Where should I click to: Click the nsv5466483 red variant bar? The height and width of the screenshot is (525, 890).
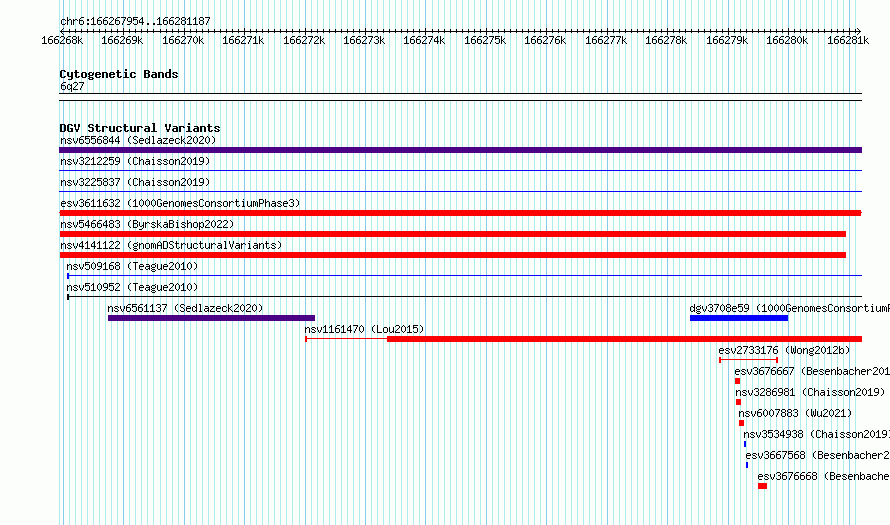[453, 234]
